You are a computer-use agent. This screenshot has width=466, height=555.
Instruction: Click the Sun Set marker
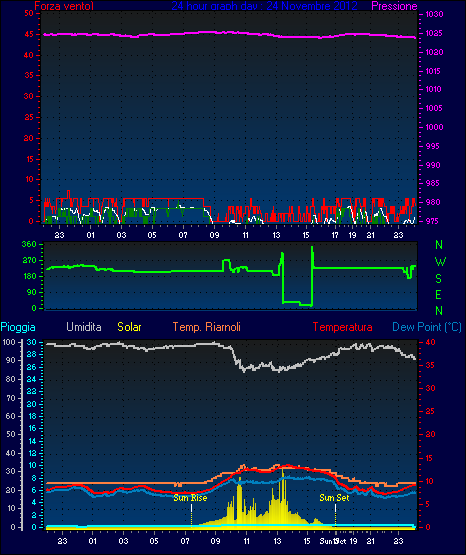pyautogui.click(x=334, y=498)
